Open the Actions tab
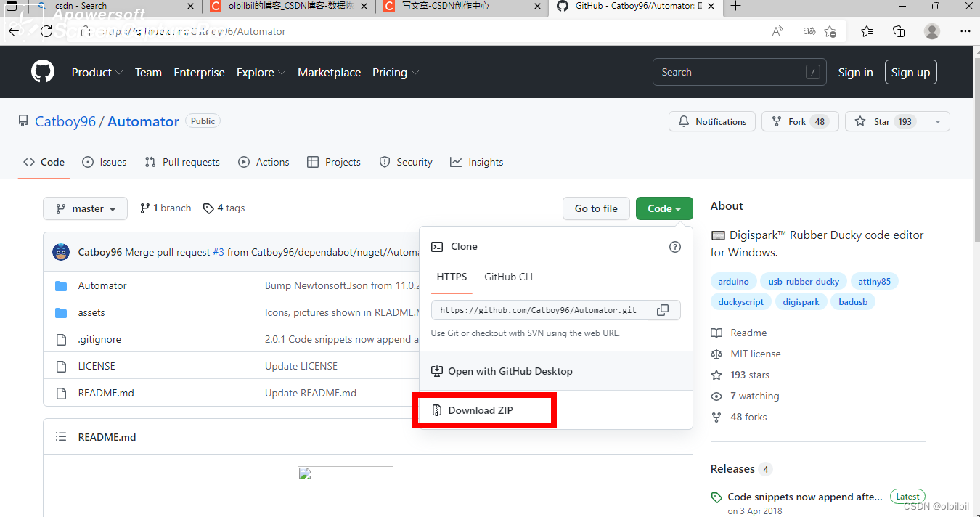 [264, 162]
